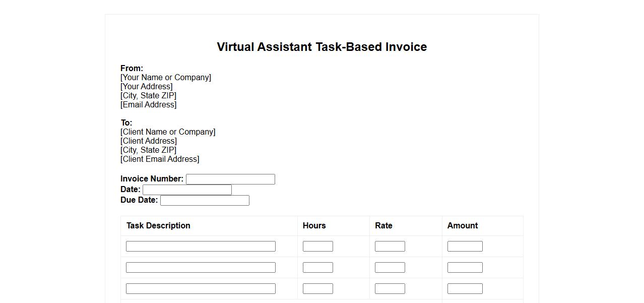This screenshot has width=644, height=303.
Task: Click second row Task Description field
Action: (x=201, y=267)
